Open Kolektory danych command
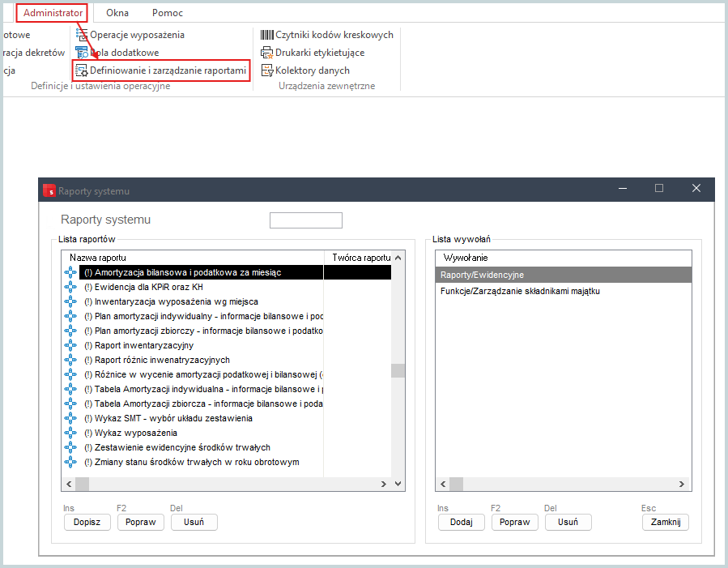This screenshot has height=568, width=728. pos(313,70)
